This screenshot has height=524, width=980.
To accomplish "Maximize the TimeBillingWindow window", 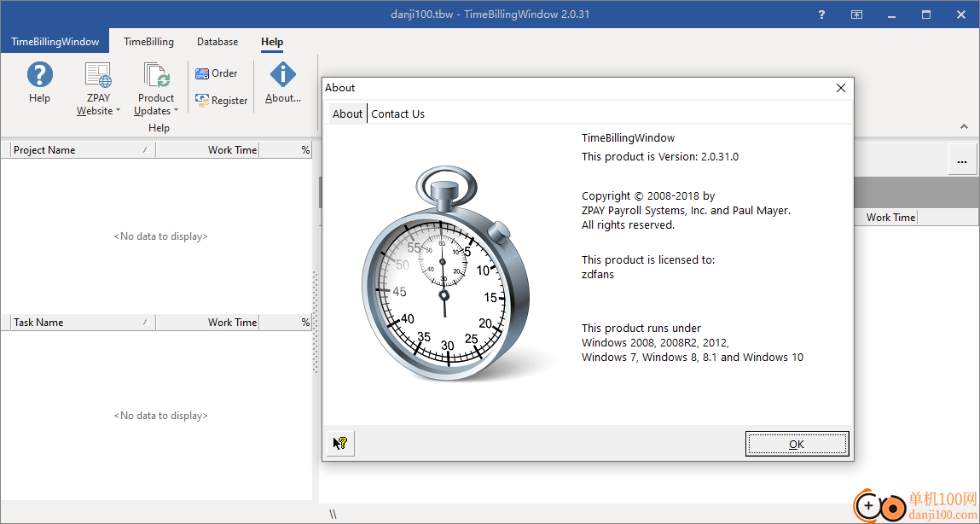I will (x=926, y=15).
